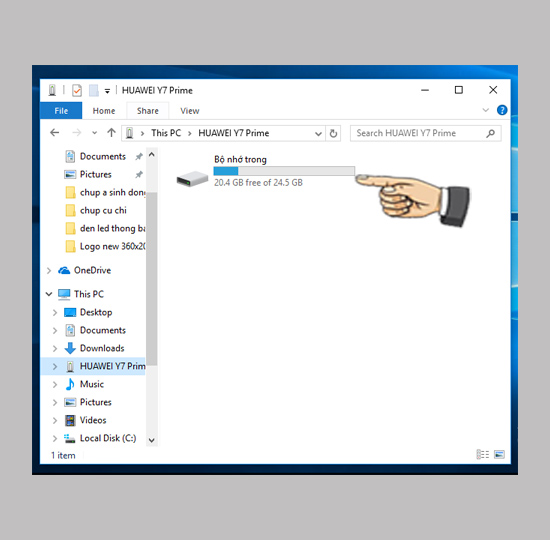Expand Documents node under This PC
The width and height of the screenshot is (550, 540).
[x=55, y=331]
